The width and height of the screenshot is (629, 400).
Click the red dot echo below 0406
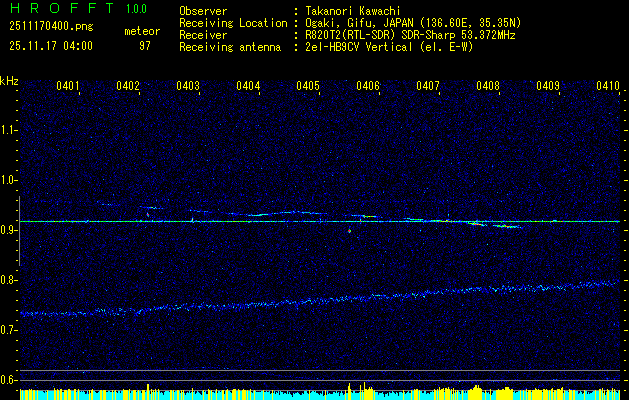(x=349, y=231)
